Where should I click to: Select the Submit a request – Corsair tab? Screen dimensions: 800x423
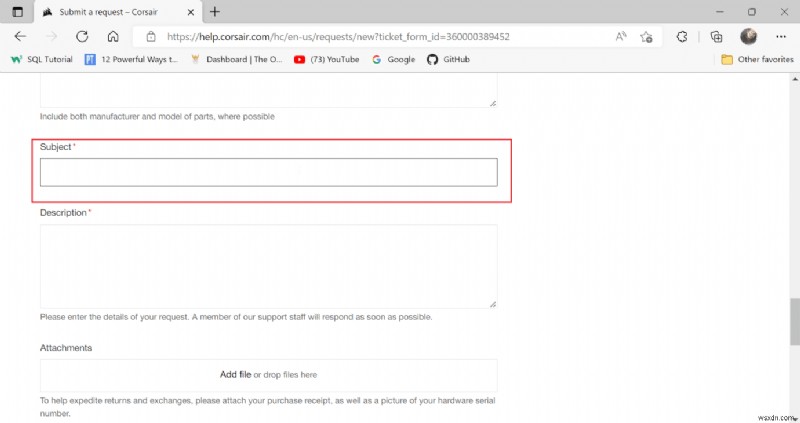pyautogui.click(x=118, y=12)
